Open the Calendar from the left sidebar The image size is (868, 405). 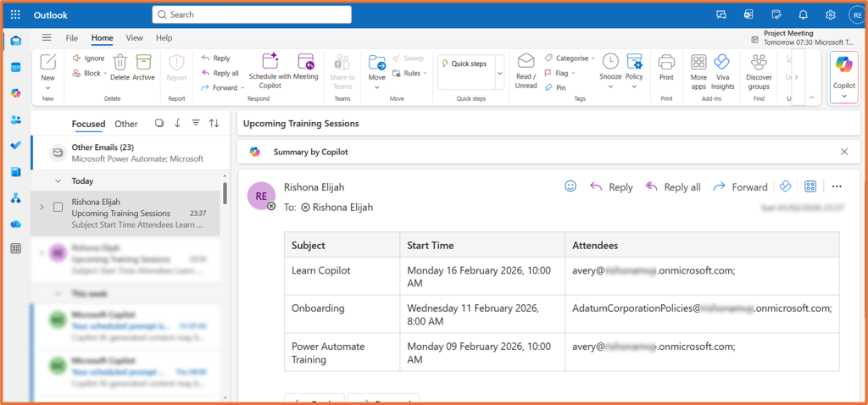[15, 67]
